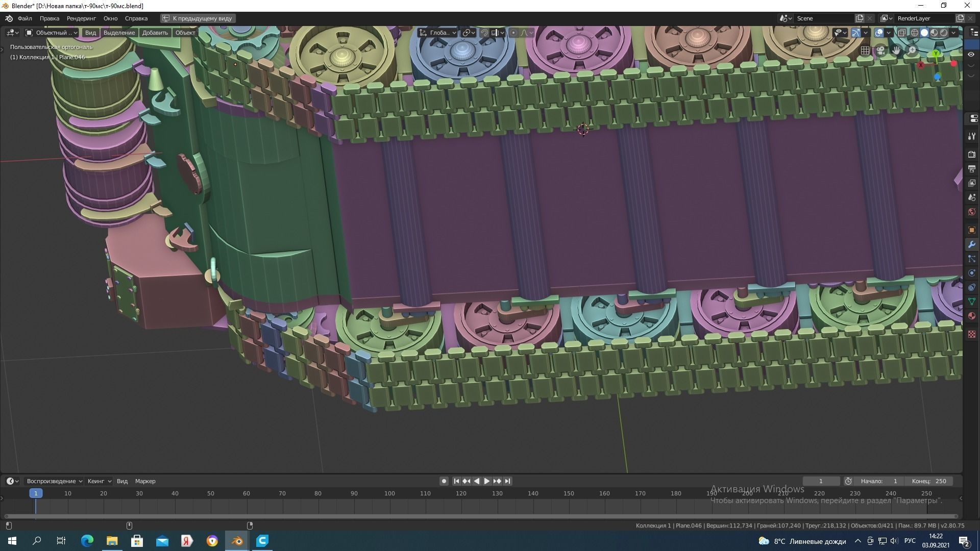This screenshot has height=551, width=980.
Task: Open Output properties printer tab
Action: click(x=971, y=169)
